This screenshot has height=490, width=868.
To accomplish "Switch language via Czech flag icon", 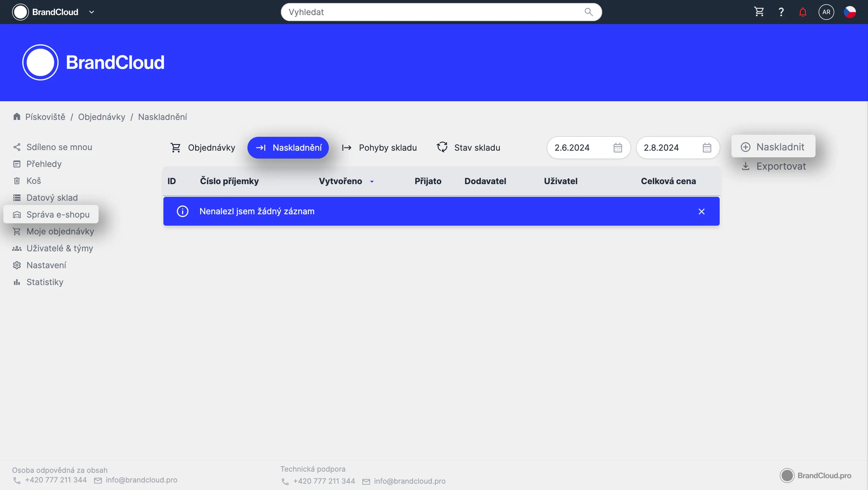I will tap(850, 12).
